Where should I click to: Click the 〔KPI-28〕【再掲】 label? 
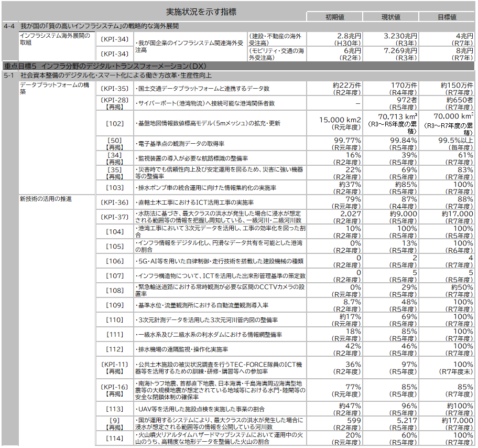coord(115,103)
